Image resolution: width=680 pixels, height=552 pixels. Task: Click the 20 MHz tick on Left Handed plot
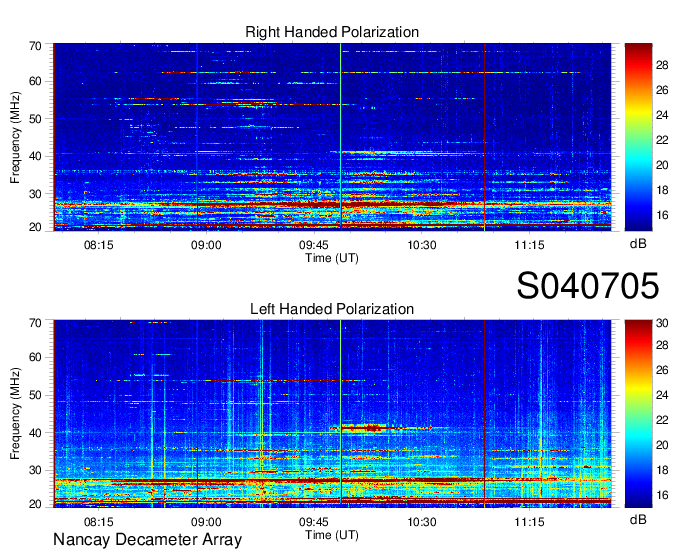coord(35,504)
